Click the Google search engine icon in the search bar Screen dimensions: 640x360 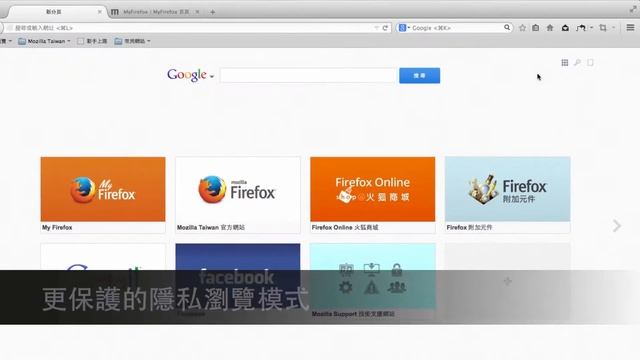point(402,28)
